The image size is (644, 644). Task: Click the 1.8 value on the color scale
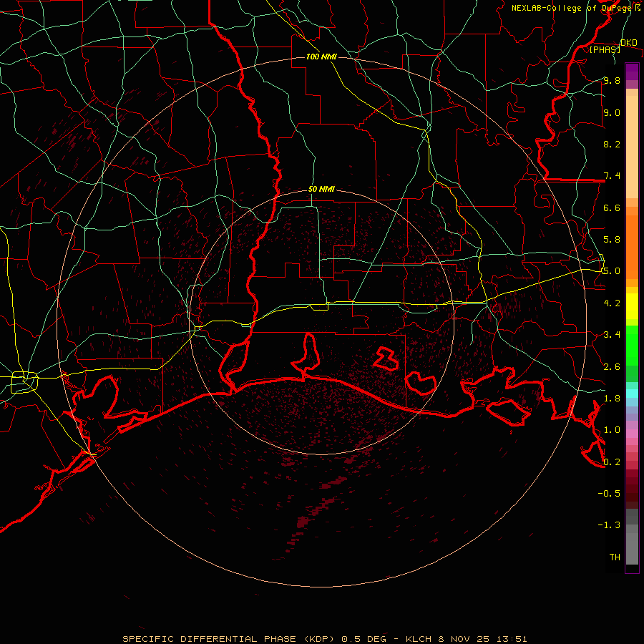[612, 399]
